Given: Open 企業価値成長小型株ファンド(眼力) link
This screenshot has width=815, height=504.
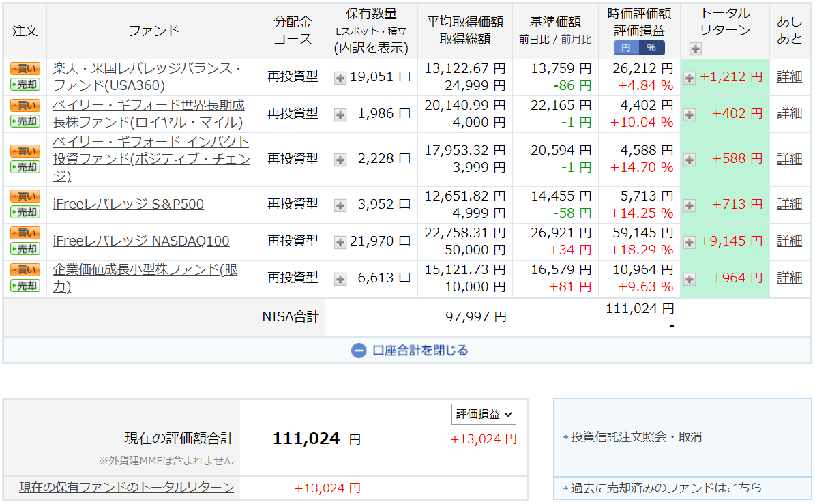Looking at the screenshot, I should (x=145, y=278).
